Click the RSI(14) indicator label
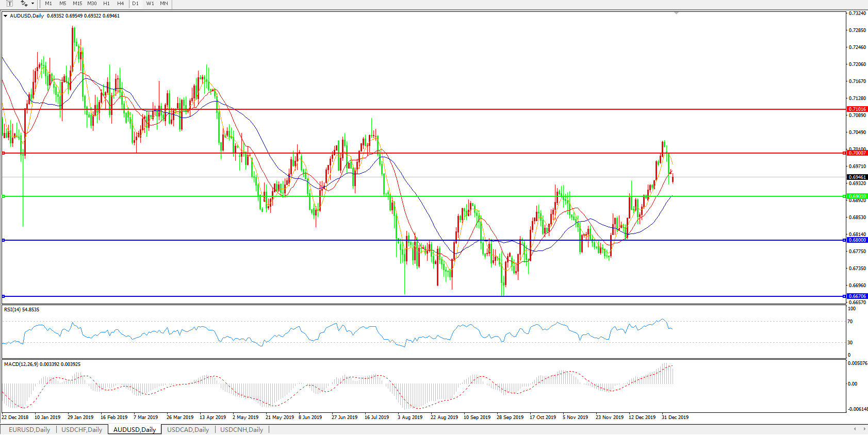Viewport: 868px width, 435px height. tap(21, 310)
